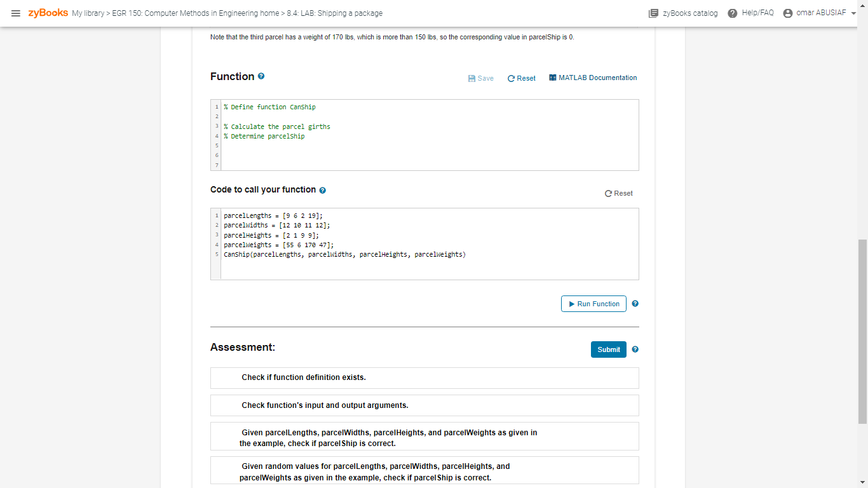Open help beside the Submit button
This screenshot has height=488, width=868.
click(x=635, y=349)
